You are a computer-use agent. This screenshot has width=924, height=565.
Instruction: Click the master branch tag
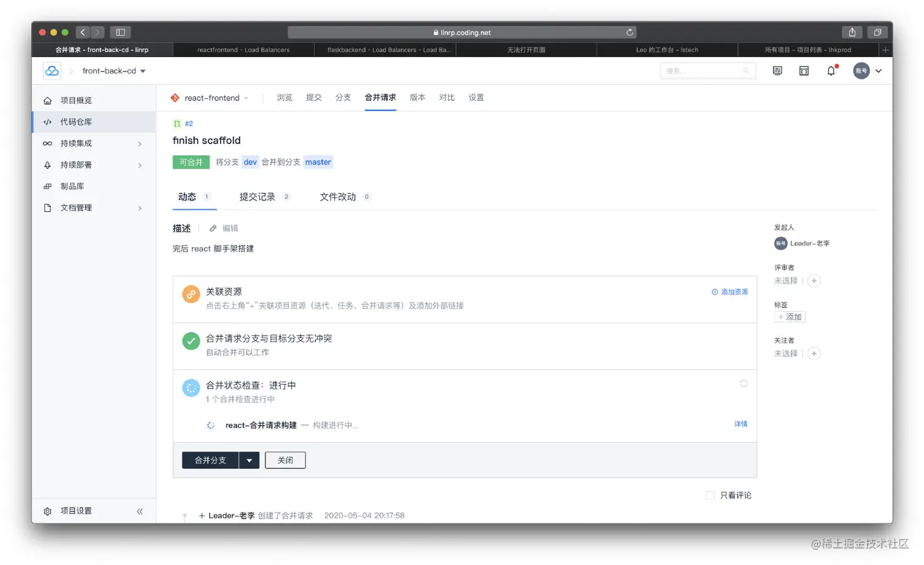click(318, 162)
